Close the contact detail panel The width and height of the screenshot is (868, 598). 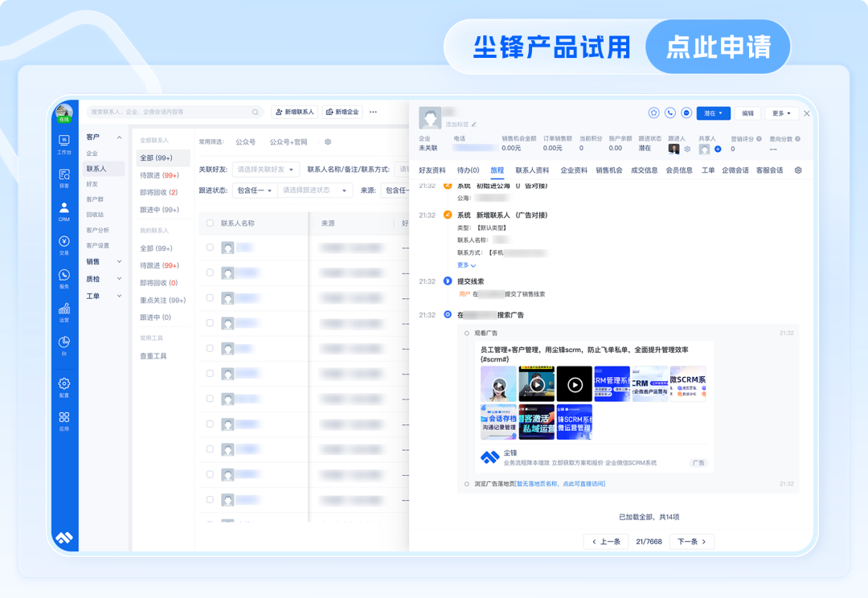pyautogui.click(x=807, y=113)
